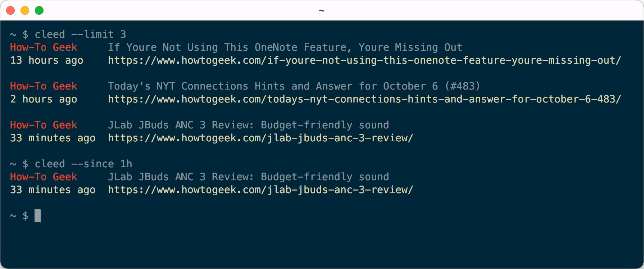Open the JLab review URL under --since output

tap(260, 190)
